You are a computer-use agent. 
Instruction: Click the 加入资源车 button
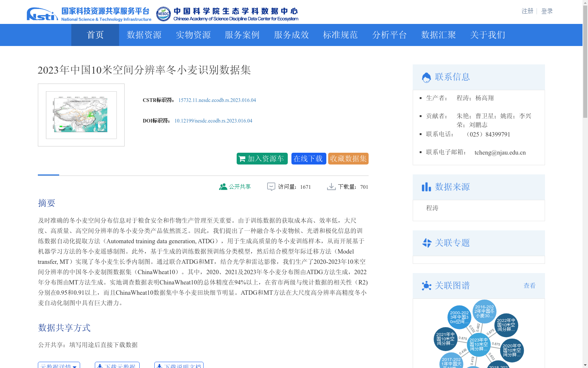click(262, 159)
